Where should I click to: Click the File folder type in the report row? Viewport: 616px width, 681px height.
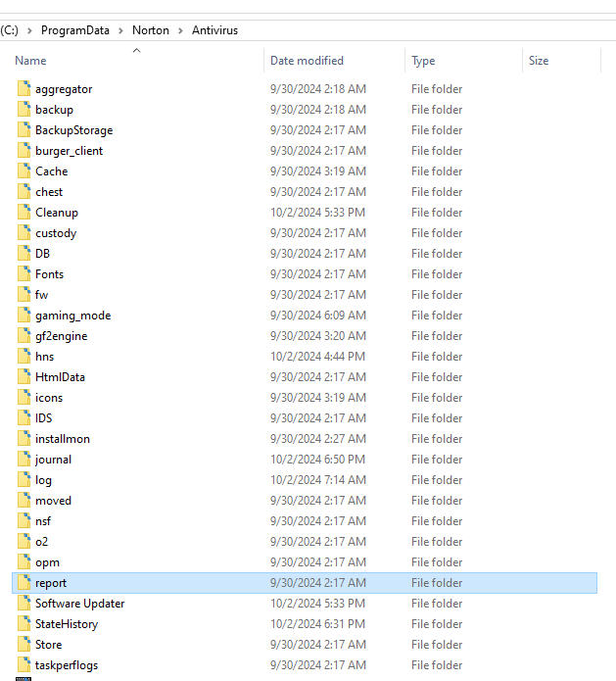(x=437, y=583)
